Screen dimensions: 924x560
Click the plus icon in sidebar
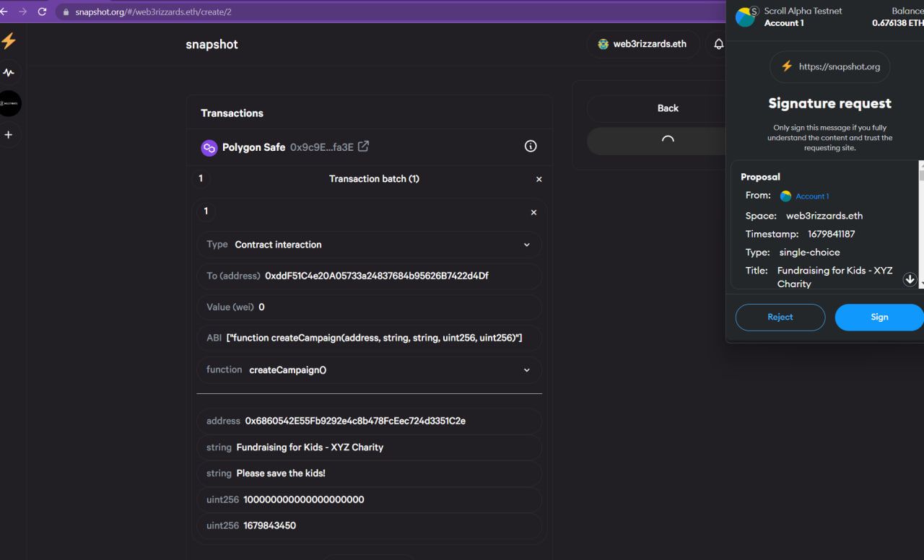9,135
